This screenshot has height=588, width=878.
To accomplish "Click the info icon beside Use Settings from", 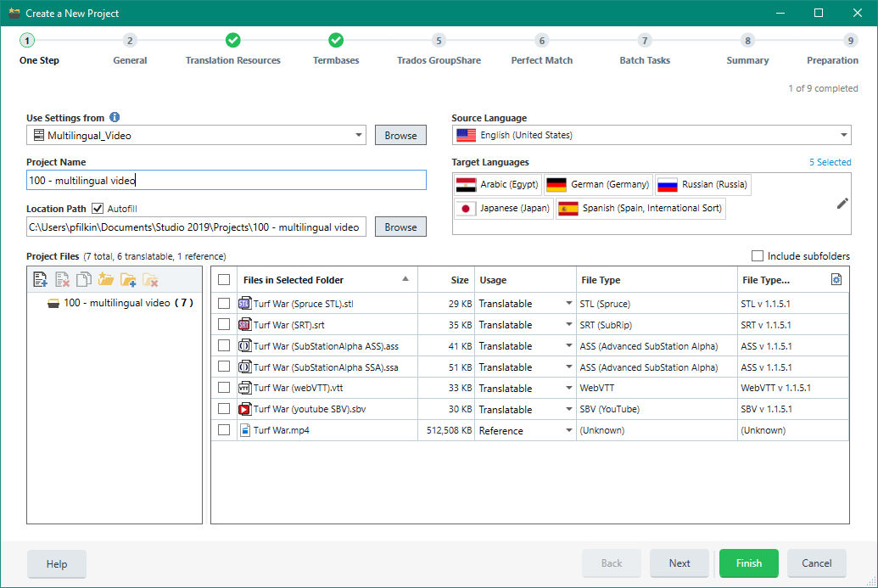I will [115, 118].
